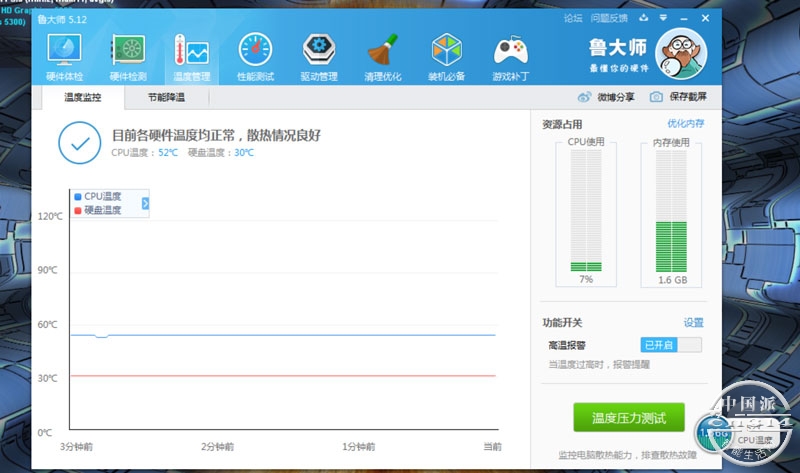Image resolution: width=800 pixels, height=473 pixels.
Task: Click the download arrow icon in title bar
Action: point(643,18)
